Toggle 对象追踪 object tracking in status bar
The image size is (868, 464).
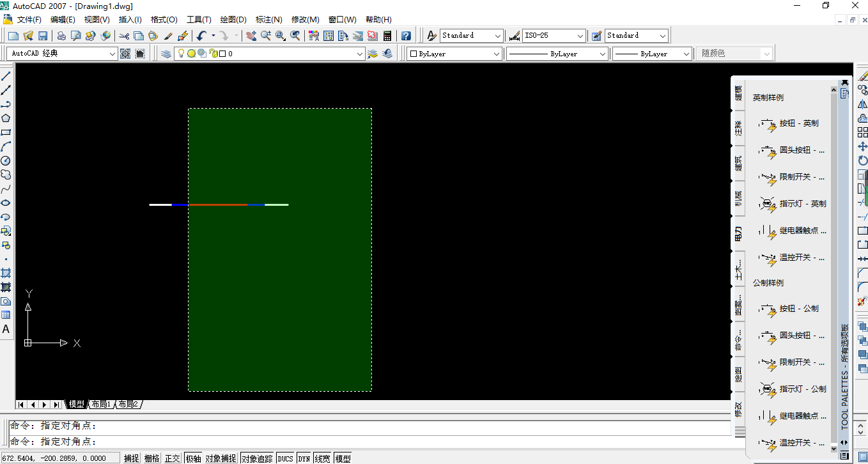point(257,458)
